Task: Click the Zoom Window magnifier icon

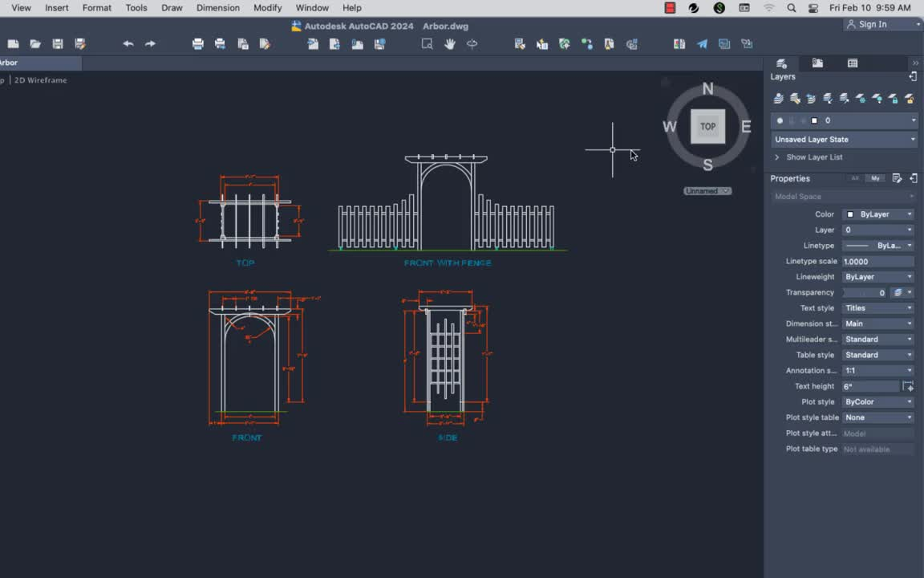Action: (x=428, y=43)
